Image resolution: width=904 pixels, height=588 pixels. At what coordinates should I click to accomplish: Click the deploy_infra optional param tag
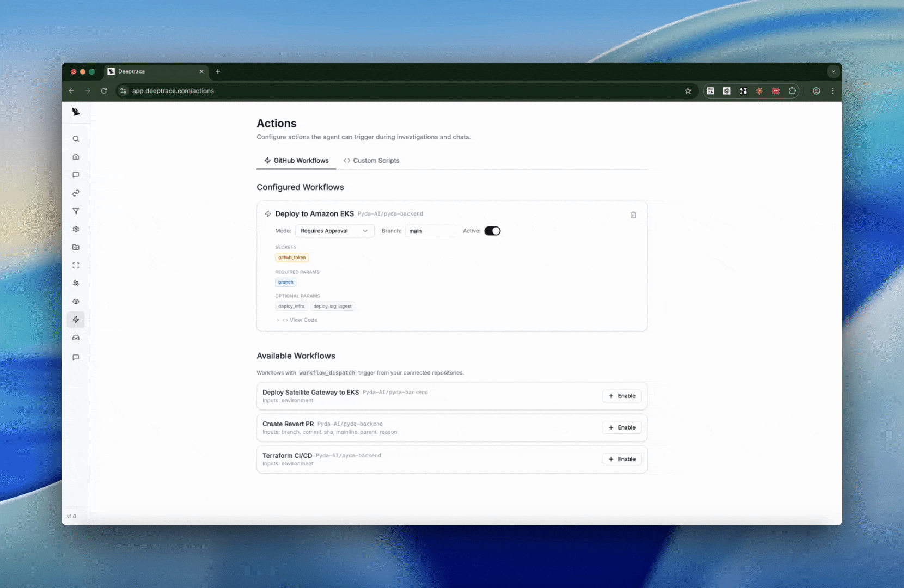pyautogui.click(x=291, y=306)
